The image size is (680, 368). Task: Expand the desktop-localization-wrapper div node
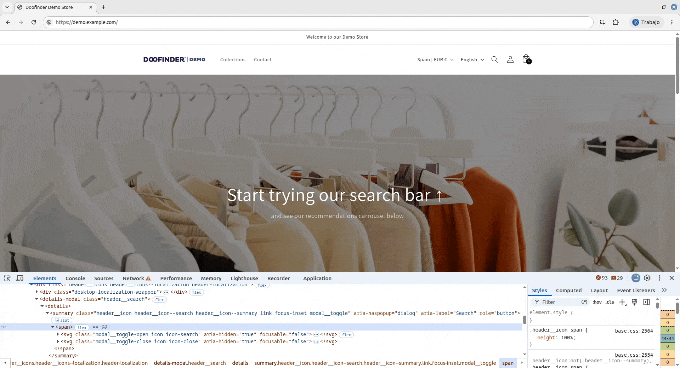pyautogui.click(x=37, y=292)
